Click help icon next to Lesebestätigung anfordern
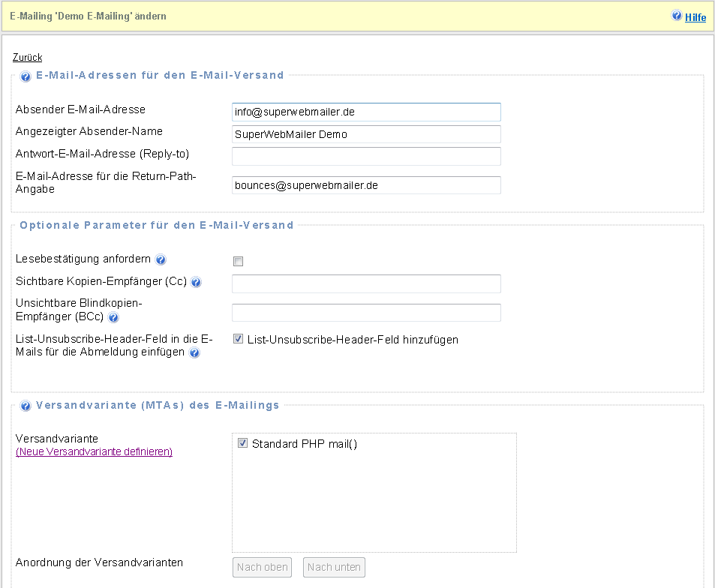The image size is (715, 588). tap(161, 259)
